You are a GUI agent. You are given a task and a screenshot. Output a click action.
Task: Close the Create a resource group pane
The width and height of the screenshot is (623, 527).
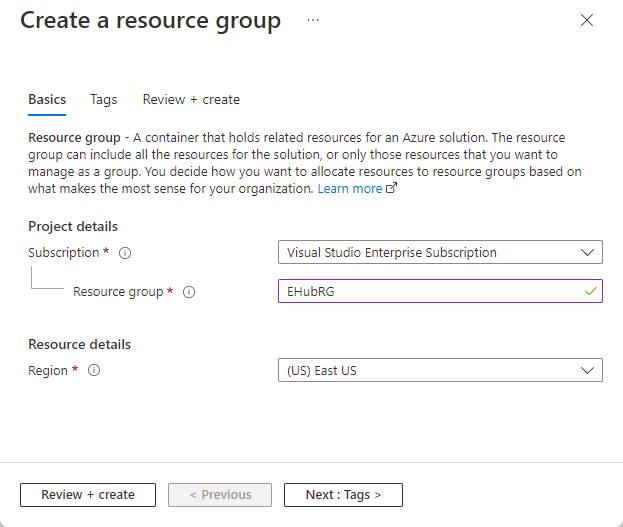pos(587,20)
